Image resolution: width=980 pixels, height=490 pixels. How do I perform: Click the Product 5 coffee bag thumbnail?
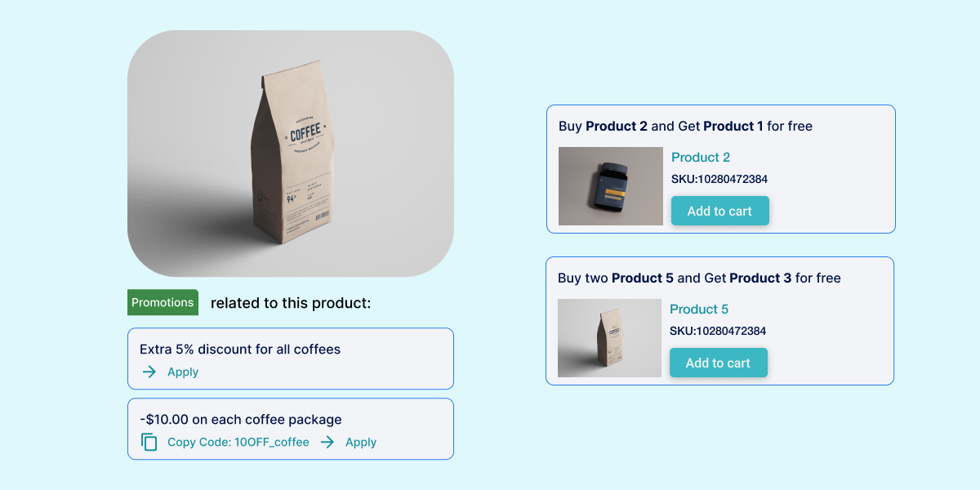tap(609, 338)
